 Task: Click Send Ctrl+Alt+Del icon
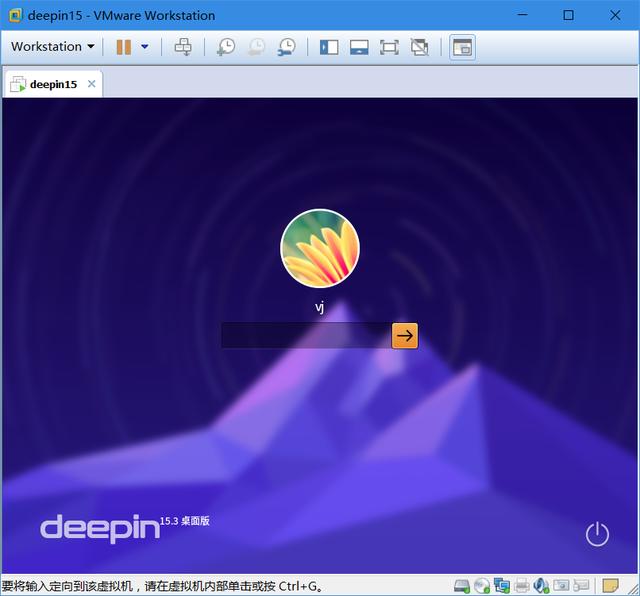pyautogui.click(x=183, y=47)
